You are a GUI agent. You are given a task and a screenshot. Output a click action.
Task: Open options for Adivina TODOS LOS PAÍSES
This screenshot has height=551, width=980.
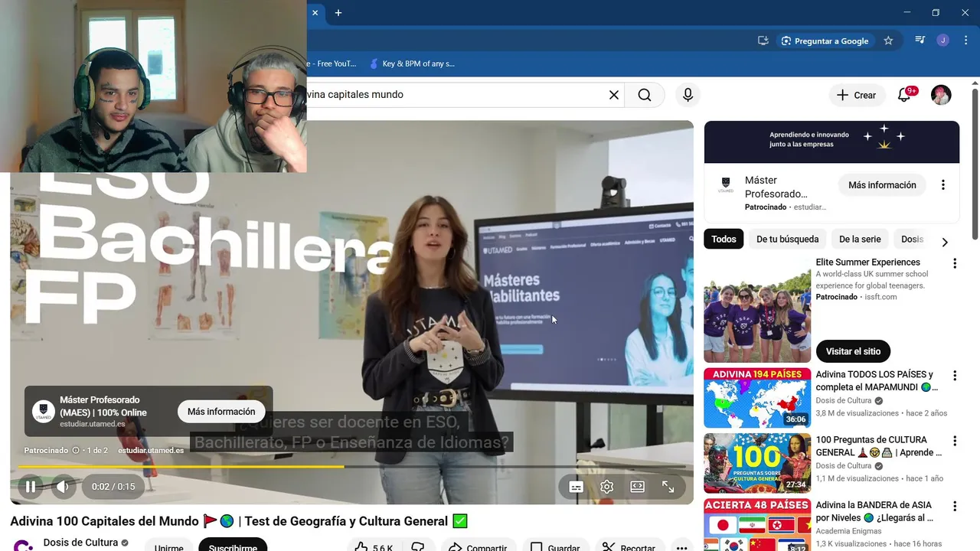click(955, 376)
